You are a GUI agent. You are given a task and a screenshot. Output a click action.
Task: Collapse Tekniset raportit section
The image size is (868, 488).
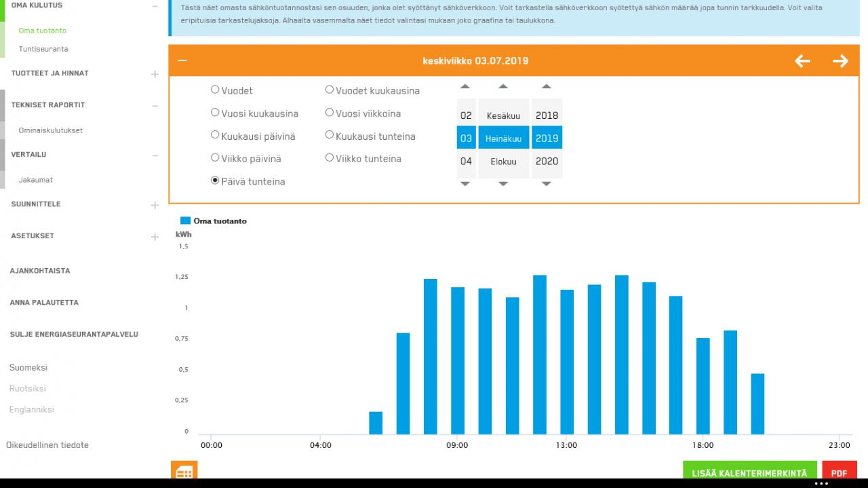155,106
